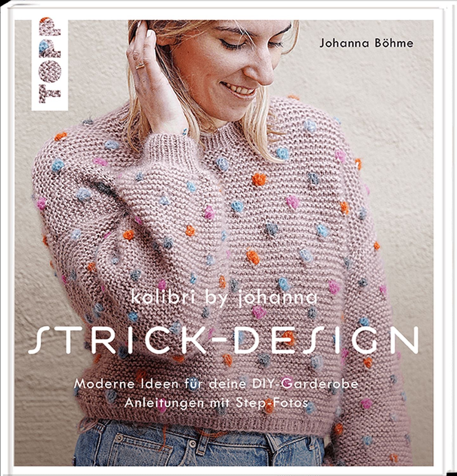Click the gold ring on the finger
The image size is (457, 476).
coord(140,66)
